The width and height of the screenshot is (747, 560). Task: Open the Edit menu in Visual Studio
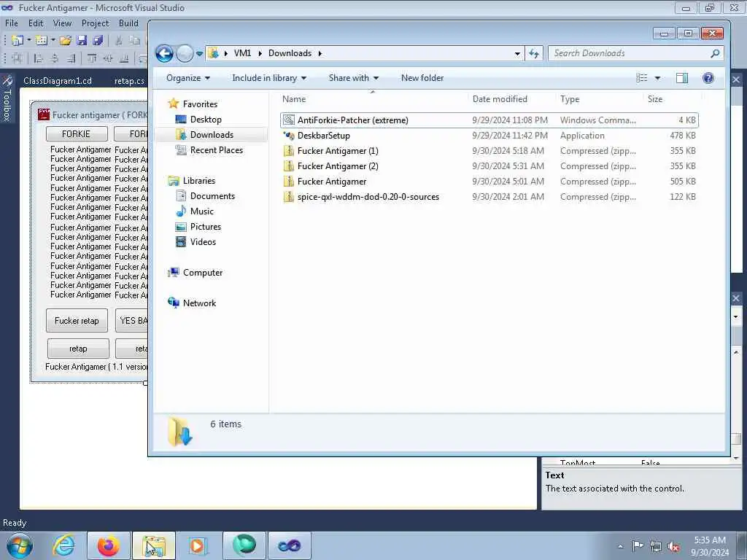[x=36, y=23]
